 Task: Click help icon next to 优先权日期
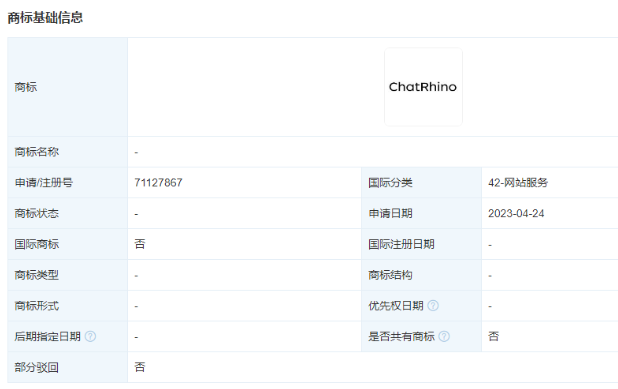click(433, 306)
